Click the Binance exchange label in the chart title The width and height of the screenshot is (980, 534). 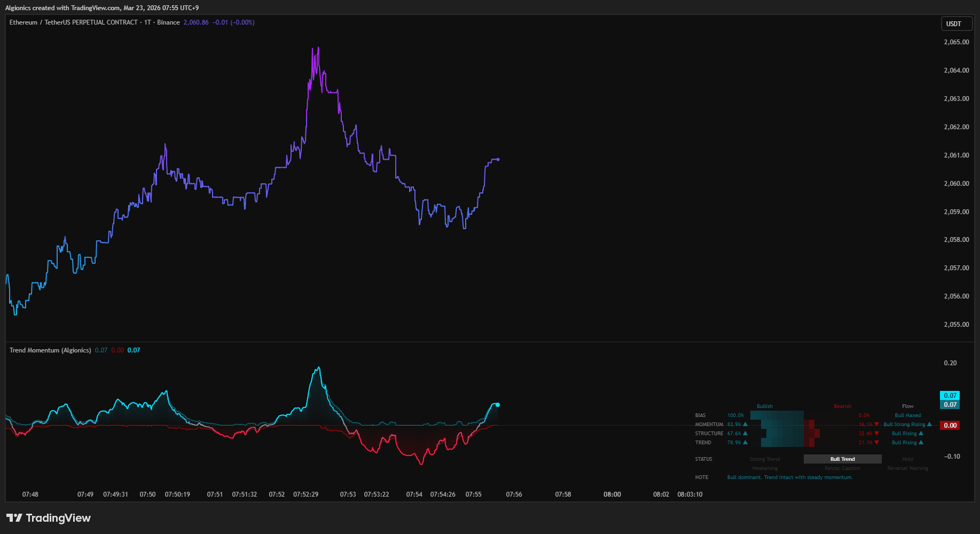pyautogui.click(x=168, y=22)
